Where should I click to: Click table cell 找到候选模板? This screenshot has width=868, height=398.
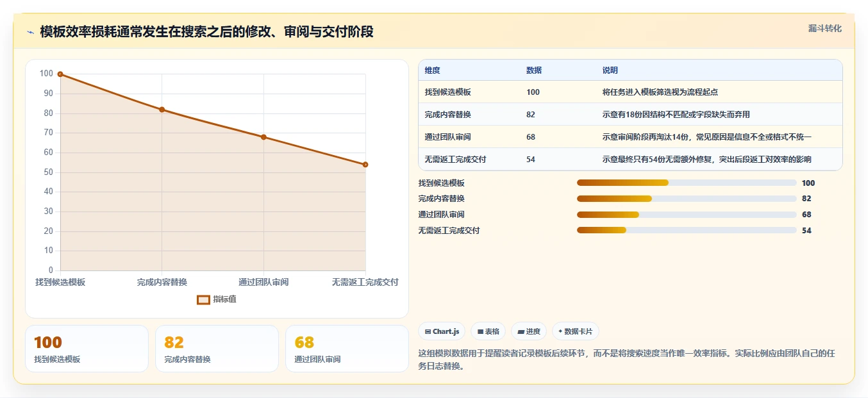point(447,92)
